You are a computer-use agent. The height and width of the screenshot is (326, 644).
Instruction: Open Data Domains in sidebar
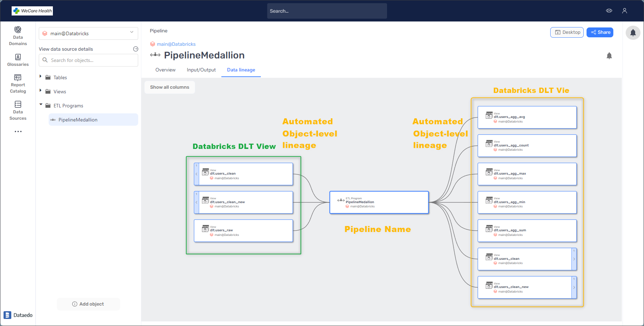coord(18,36)
